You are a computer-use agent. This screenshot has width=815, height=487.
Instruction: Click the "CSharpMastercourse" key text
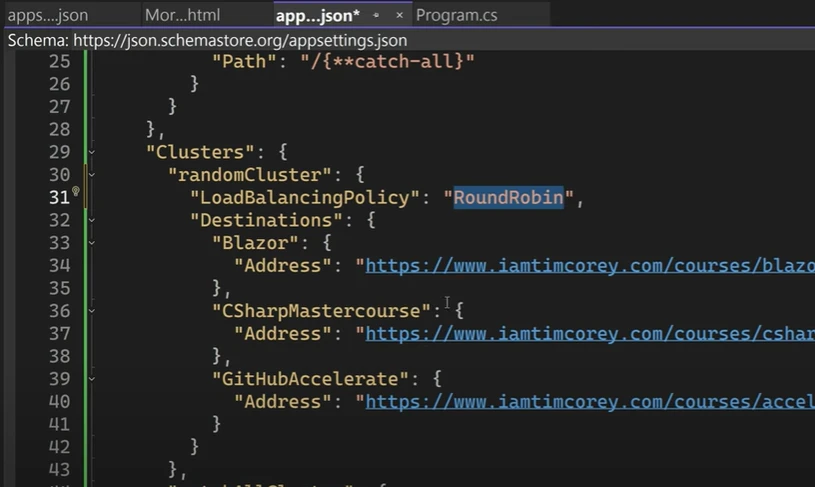tap(321, 311)
